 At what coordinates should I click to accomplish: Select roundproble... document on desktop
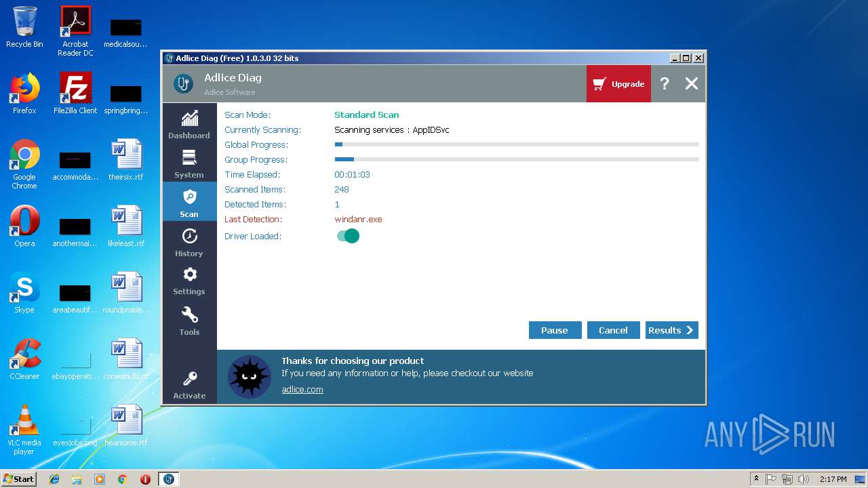(126, 293)
